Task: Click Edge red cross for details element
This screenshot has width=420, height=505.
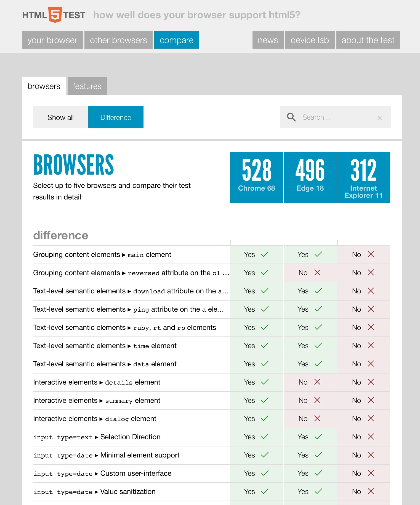Action: [x=317, y=382]
